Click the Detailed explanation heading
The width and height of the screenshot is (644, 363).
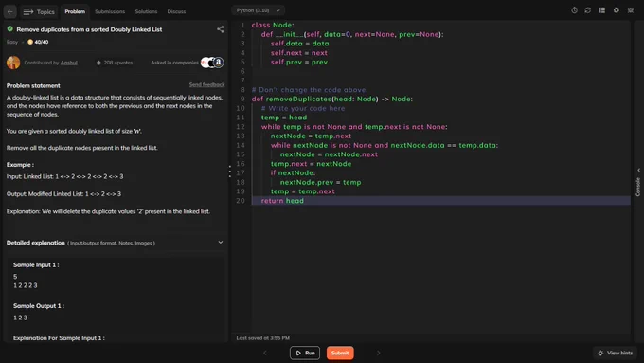tap(35, 243)
